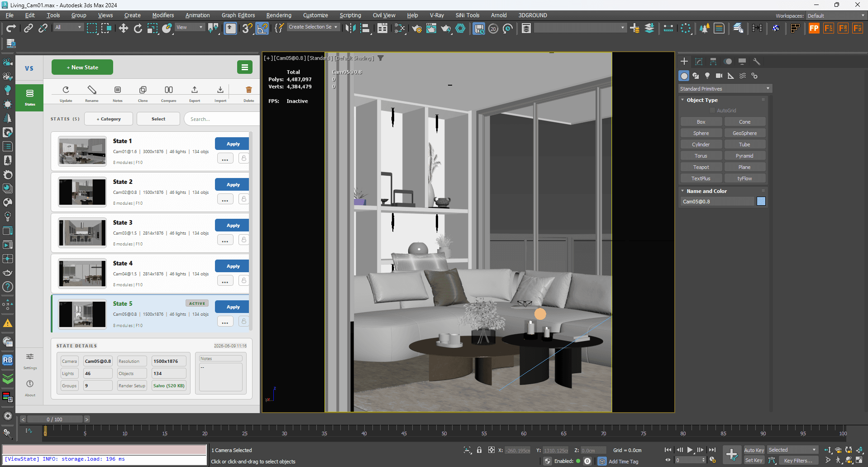Viewport: 868px width, 467px height.
Task: Click the Selection Lock padlock icon
Action: 479,450
